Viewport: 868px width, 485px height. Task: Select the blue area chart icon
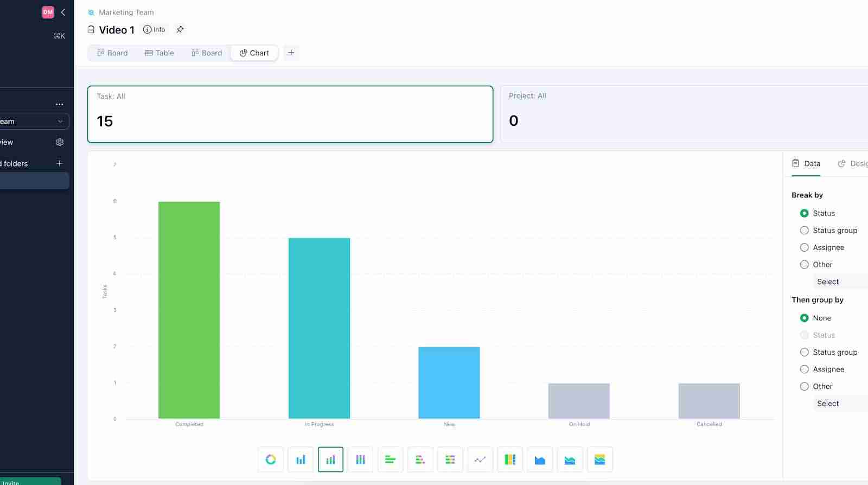coord(540,460)
